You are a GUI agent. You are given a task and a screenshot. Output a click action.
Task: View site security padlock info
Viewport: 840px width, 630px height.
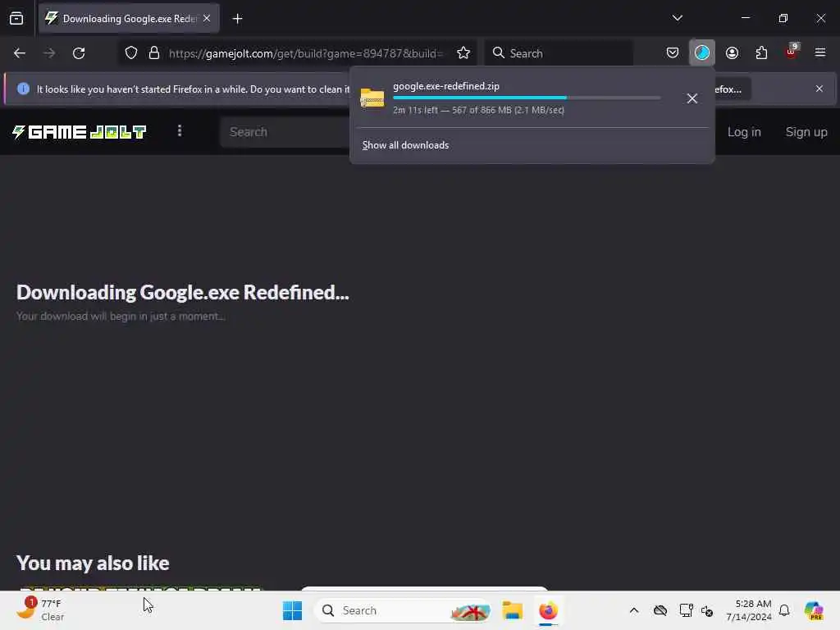point(154,53)
